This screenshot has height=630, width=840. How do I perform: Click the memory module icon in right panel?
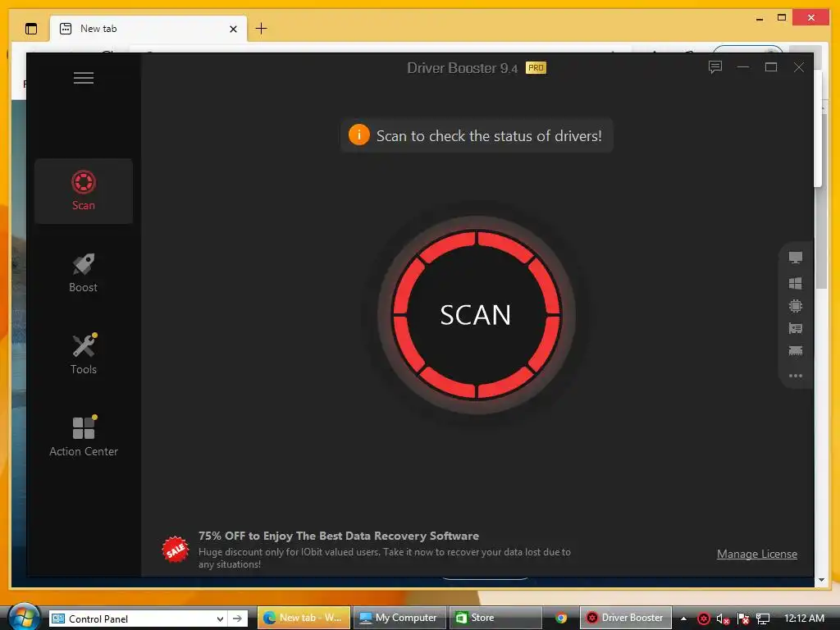(x=796, y=351)
